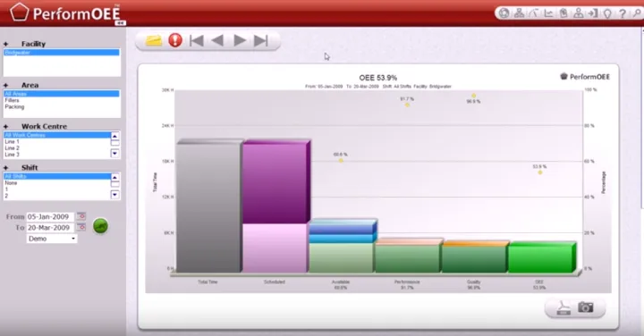Image resolution: width=644 pixels, height=336 pixels.
Task: Click the line chart icon in header
Action: (x=548, y=13)
